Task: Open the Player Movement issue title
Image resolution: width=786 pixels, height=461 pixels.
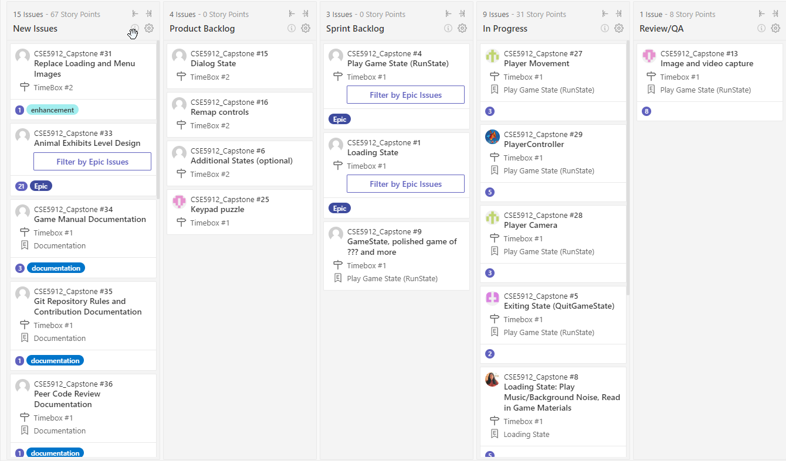Action: pos(536,64)
